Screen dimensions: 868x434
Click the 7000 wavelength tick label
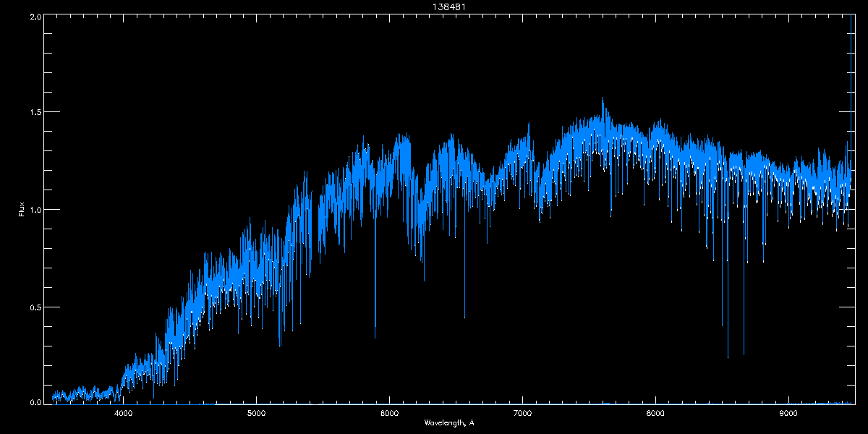(x=522, y=414)
